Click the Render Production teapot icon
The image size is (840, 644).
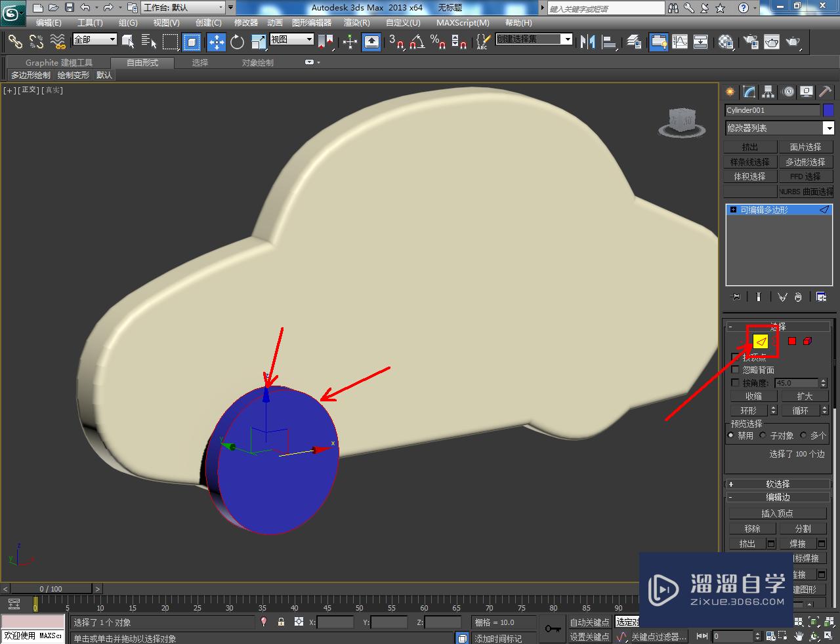pyautogui.click(x=793, y=42)
